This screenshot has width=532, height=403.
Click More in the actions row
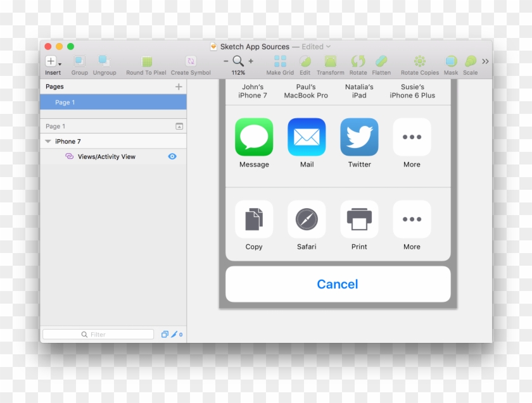(412, 220)
